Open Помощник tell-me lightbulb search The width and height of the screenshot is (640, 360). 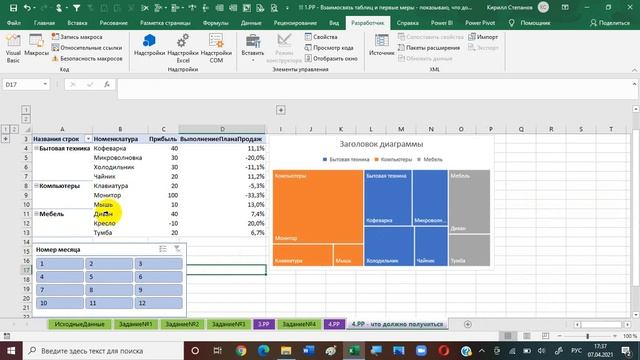[x=529, y=23]
